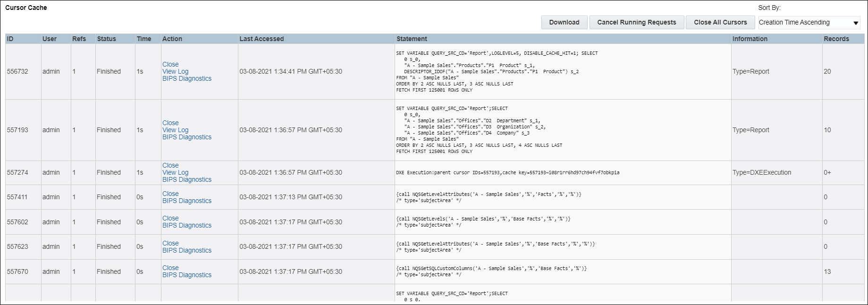Click the Download button
The width and height of the screenshot is (868, 305).
point(564,22)
